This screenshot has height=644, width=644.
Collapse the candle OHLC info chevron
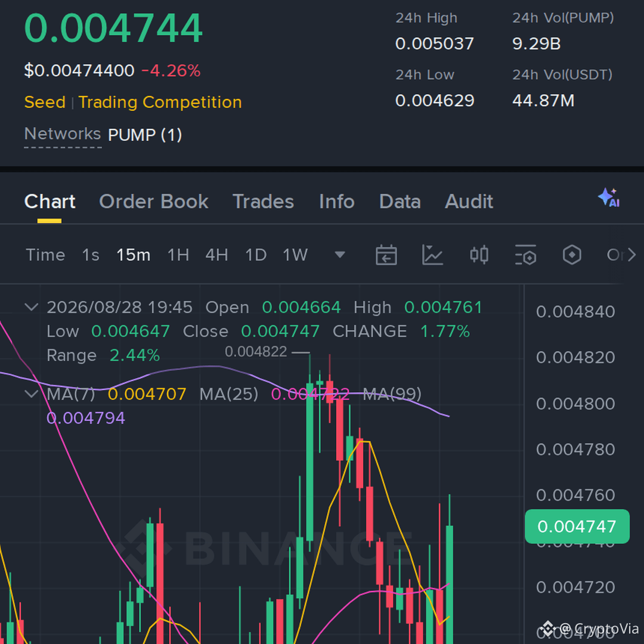(32, 307)
